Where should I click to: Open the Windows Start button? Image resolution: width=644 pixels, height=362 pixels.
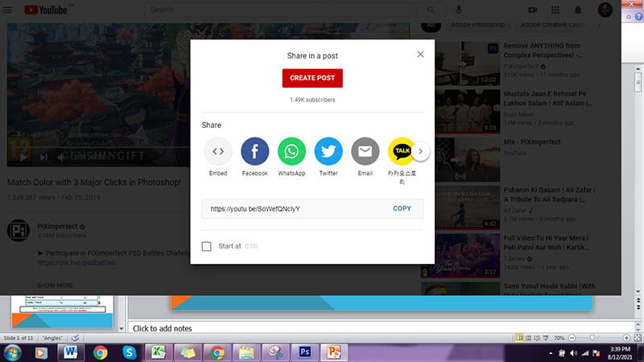tap(12, 352)
